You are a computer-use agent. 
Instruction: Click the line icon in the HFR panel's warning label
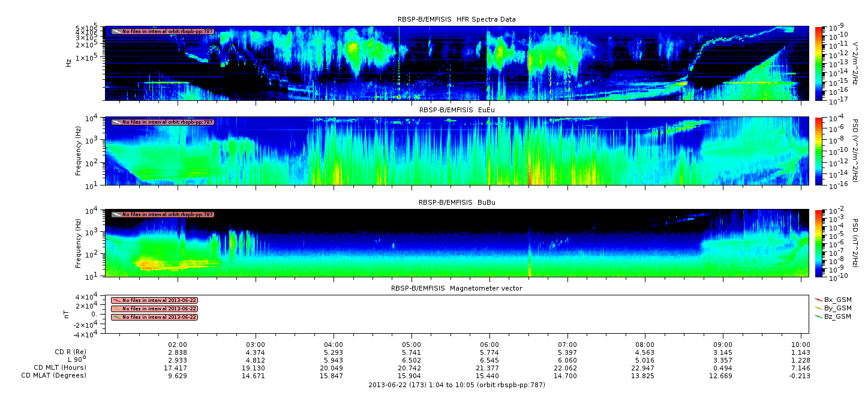116,31
